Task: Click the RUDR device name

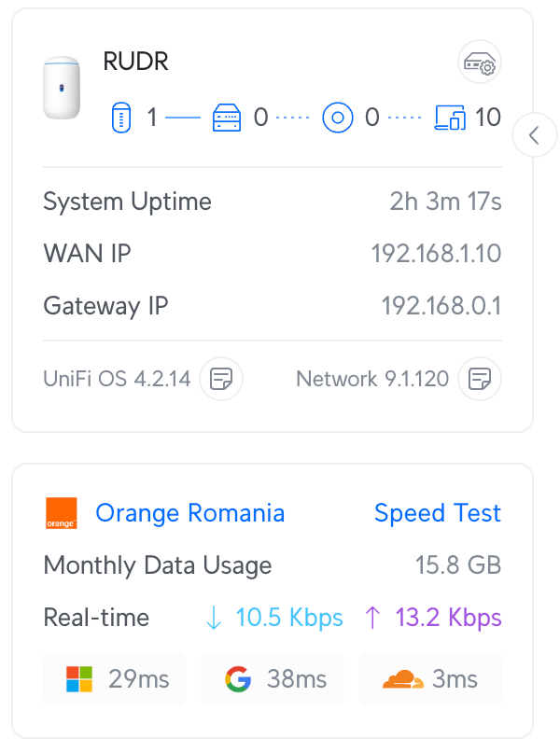Action: click(x=136, y=63)
